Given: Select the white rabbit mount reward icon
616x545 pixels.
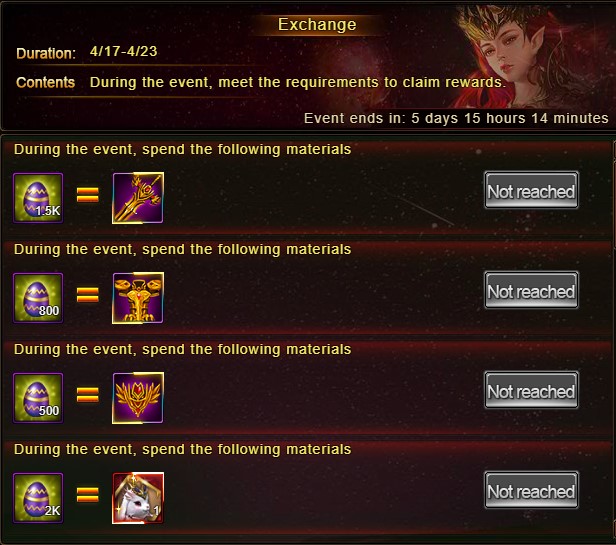Looking at the screenshot, I should coord(138,498).
